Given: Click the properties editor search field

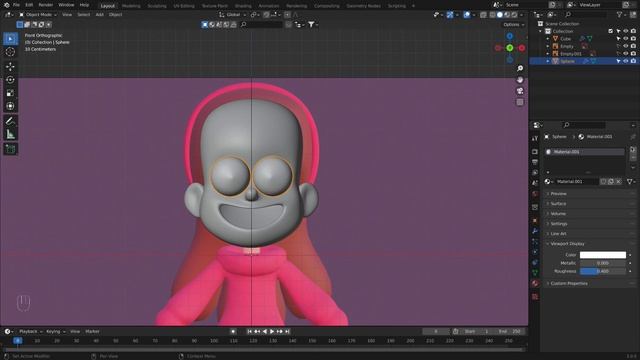Looking at the screenshot, I should tap(584, 125).
